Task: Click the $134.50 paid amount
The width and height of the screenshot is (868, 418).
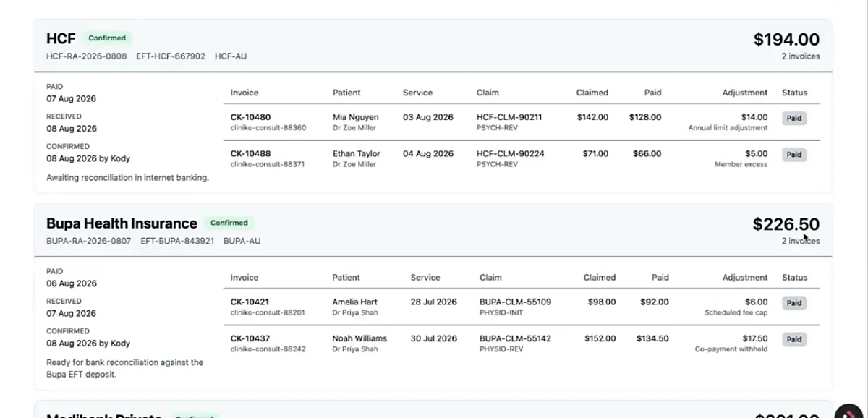Action: 652,338
